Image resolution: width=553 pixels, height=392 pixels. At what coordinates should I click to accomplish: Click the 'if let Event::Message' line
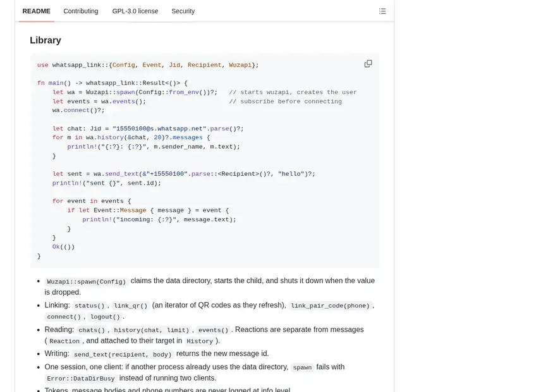point(148,211)
